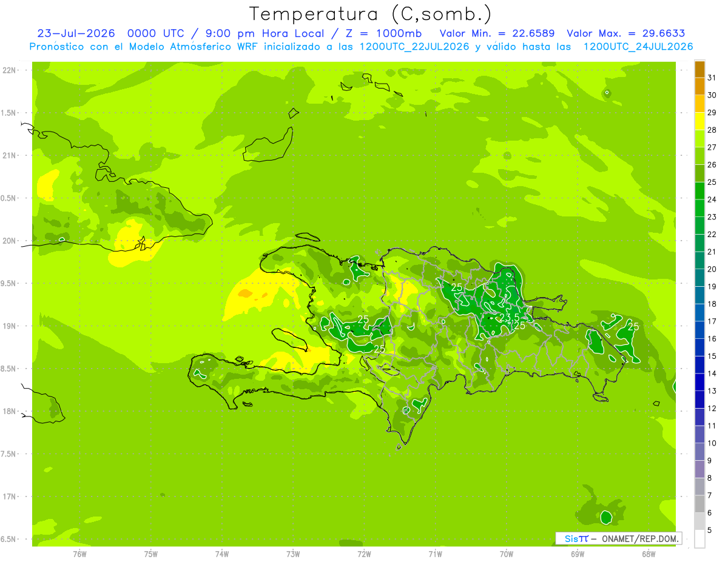Pick the yellow legend swatch between 28 and 29
Image resolution: width=728 pixels, height=562 pixels.
coord(699,121)
